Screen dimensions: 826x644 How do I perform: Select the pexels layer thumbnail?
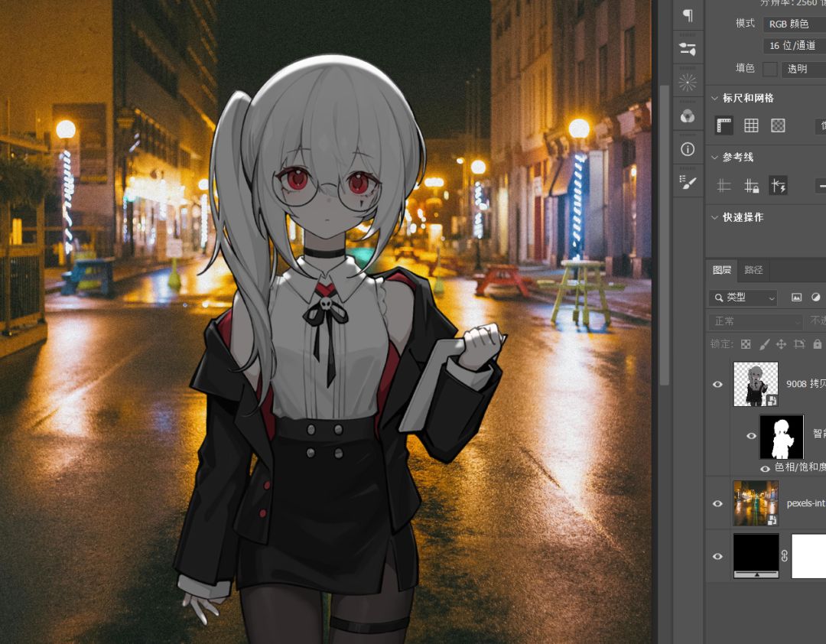(x=756, y=503)
